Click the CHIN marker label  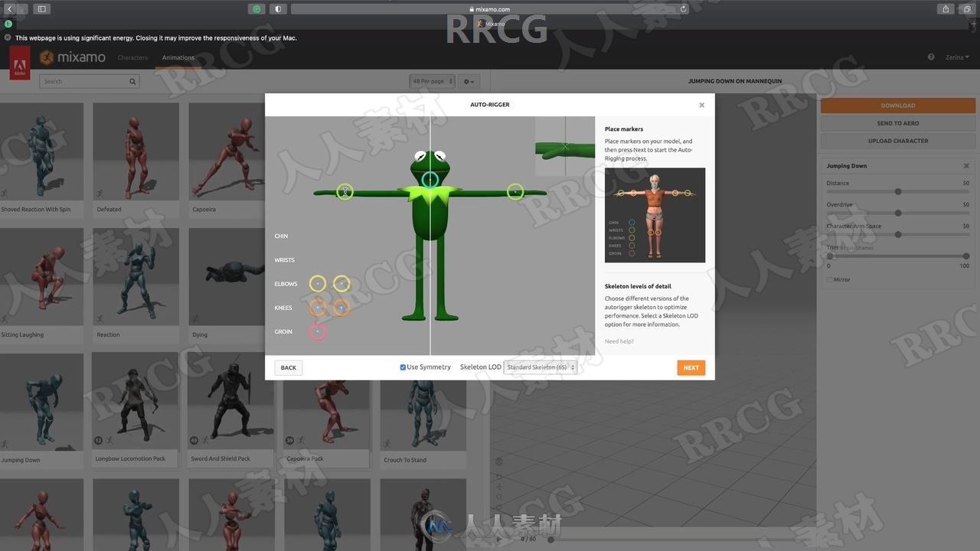(x=281, y=236)
